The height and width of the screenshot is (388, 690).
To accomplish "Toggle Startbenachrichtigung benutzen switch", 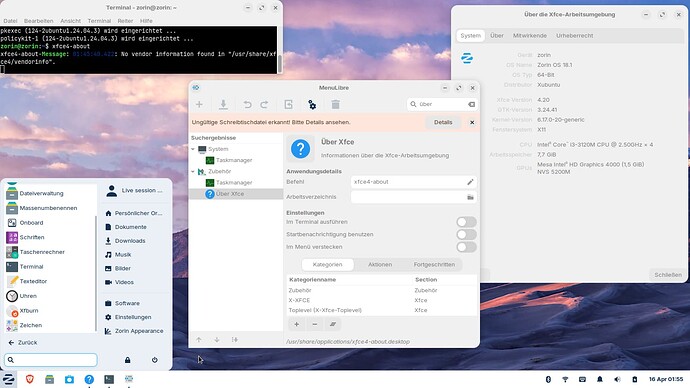I will coord(466,234).
